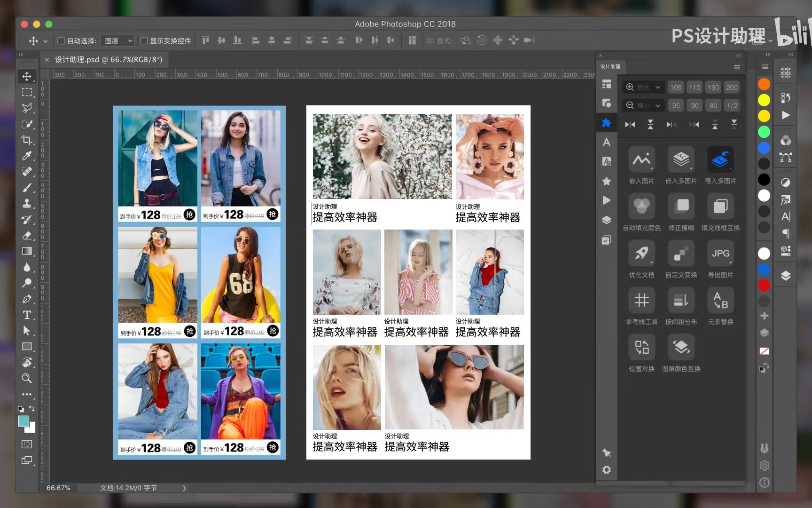The image size is (812, 508).
Task: Select the Eyedropper tool
Action: click(x=27, y=156)
